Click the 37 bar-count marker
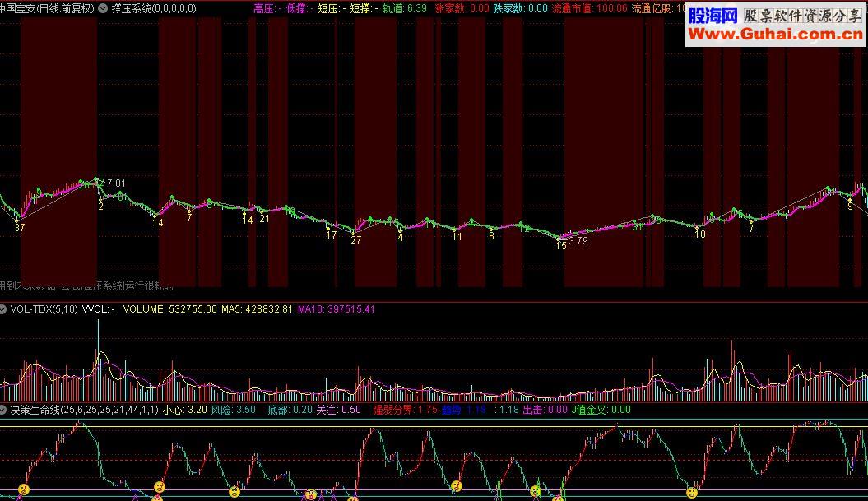 pos(20,228)
